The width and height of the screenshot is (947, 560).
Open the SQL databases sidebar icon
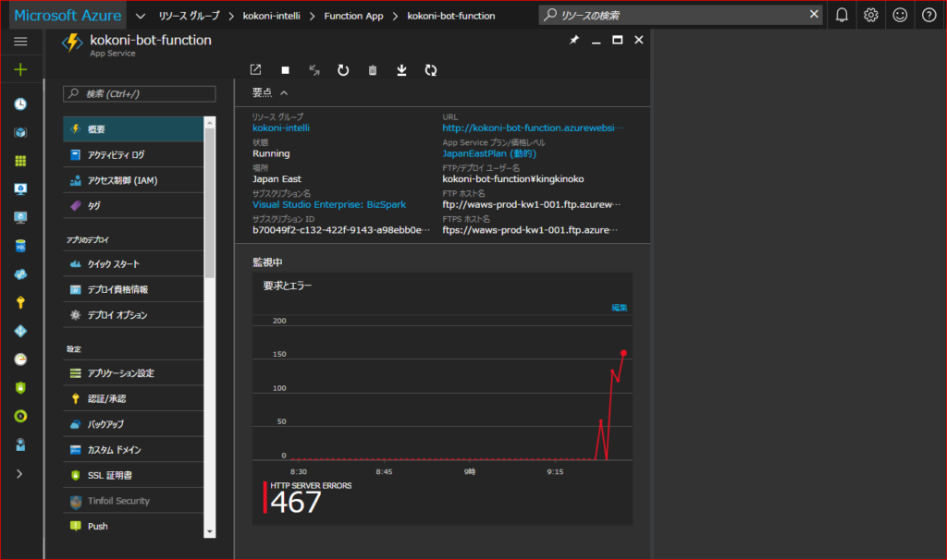click(20, 246)
